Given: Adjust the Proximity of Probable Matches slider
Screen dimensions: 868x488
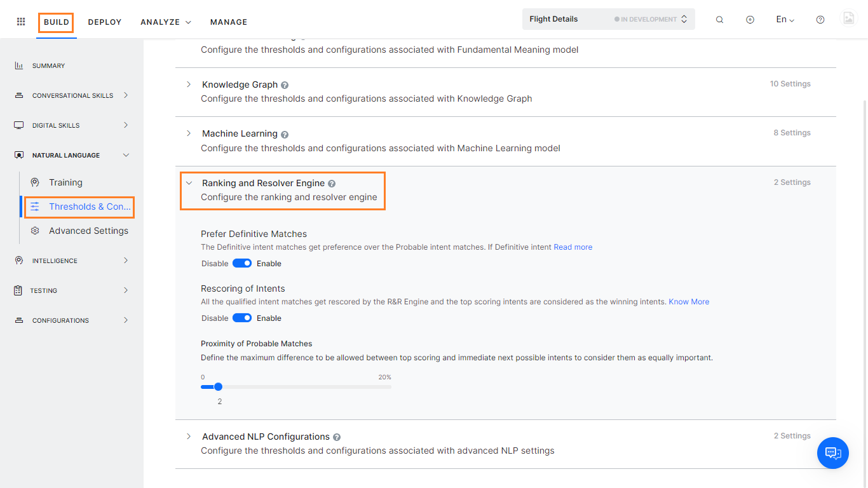Looking at the screenshot, I should coord(218,386).
